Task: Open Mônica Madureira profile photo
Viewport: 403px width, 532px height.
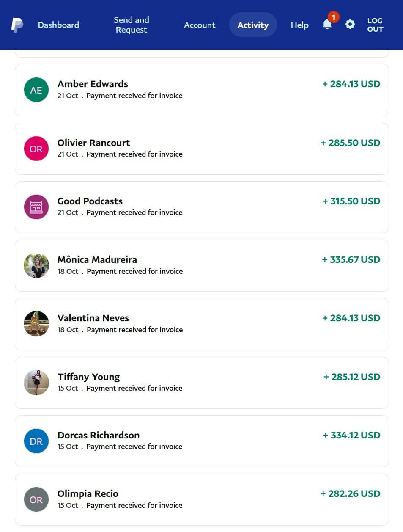Action: [36, 265]
